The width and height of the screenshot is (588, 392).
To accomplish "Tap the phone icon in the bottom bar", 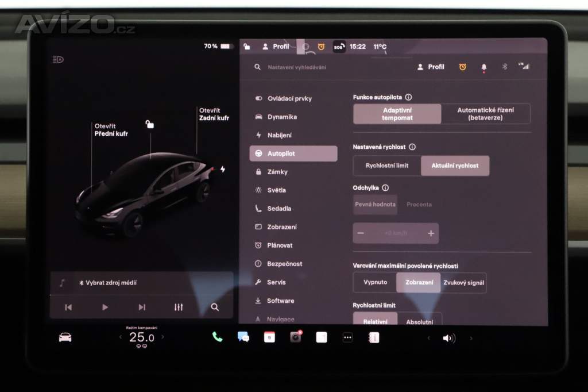I will 217,337.
